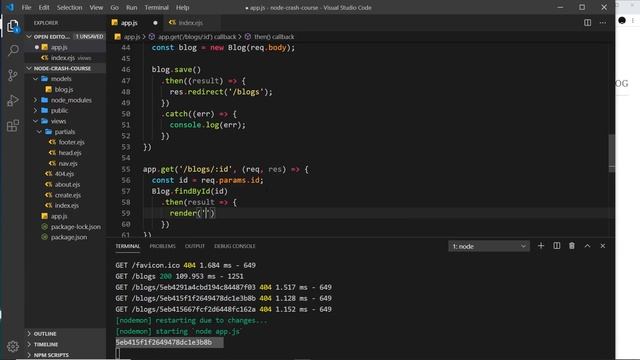Select the DEBUG CONSOLE panel tab

[x=235, y=246]
